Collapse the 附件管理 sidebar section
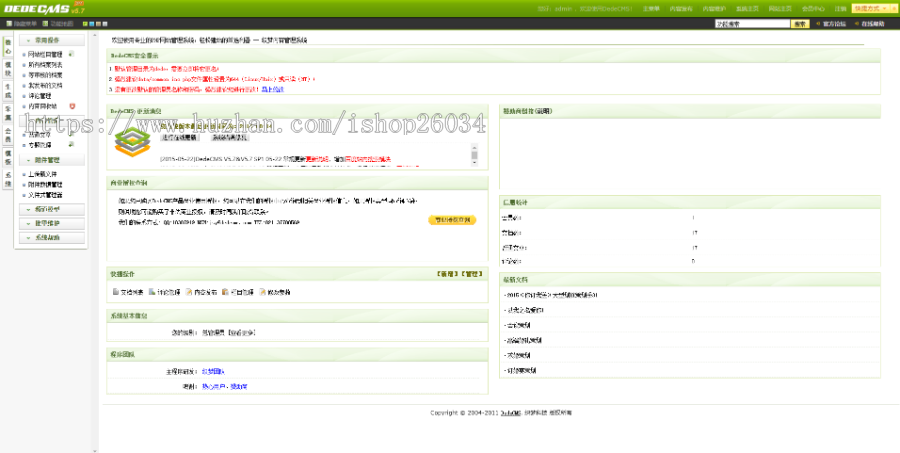Image resolution: width=900 pixels, height=453 pixels. point(52,160)
